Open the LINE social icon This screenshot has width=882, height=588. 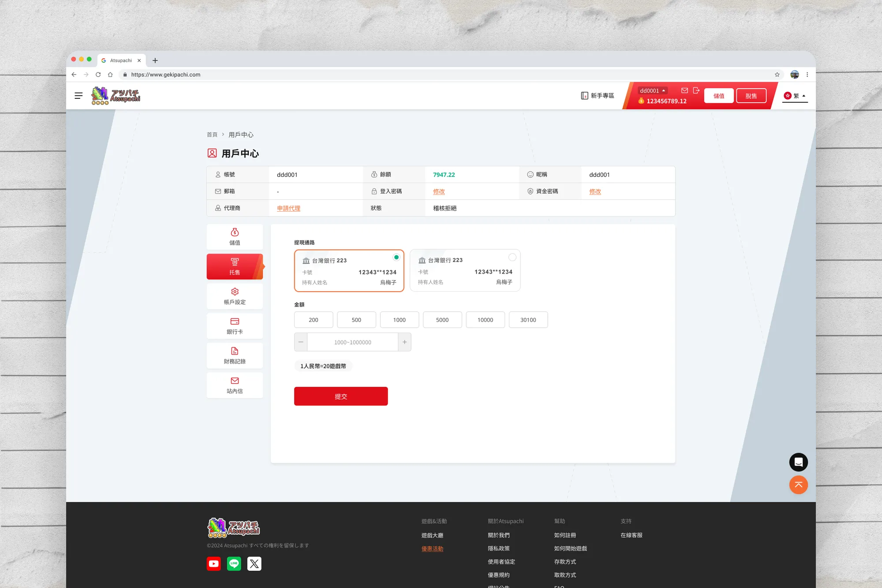tap(234, 564)
